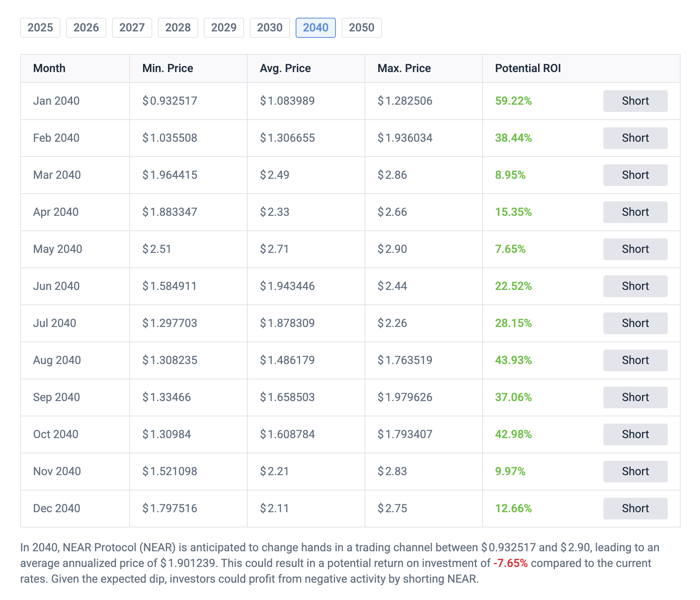Select the min price $0.932517 cell
This screenshot has width=700, height=600.
tap(188, 101)
